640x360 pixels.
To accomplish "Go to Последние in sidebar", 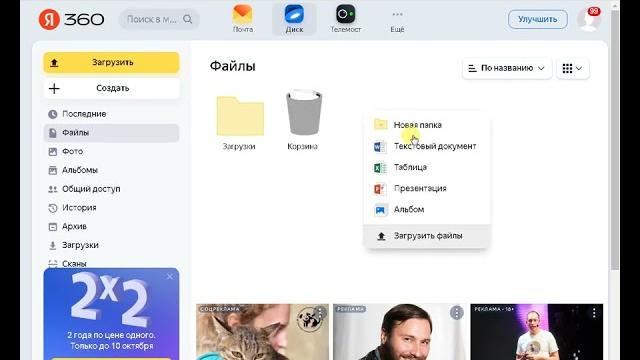I will pos(111,114).
